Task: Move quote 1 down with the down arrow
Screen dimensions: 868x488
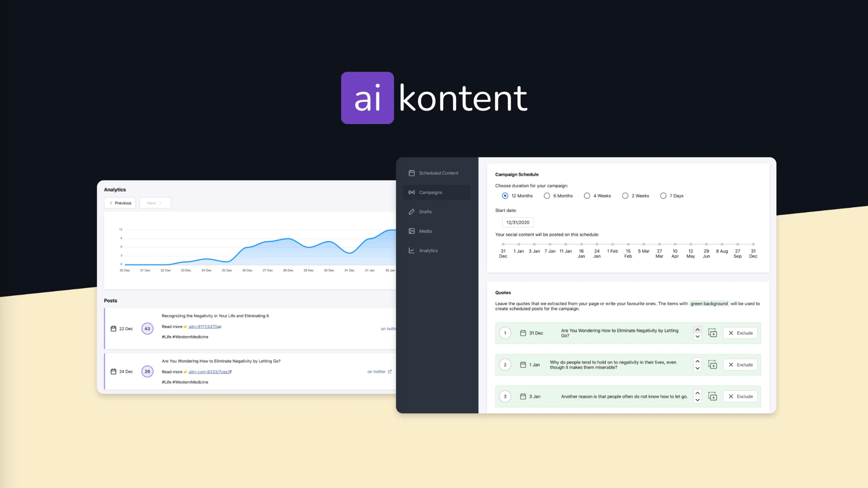Action: [697, 337]
